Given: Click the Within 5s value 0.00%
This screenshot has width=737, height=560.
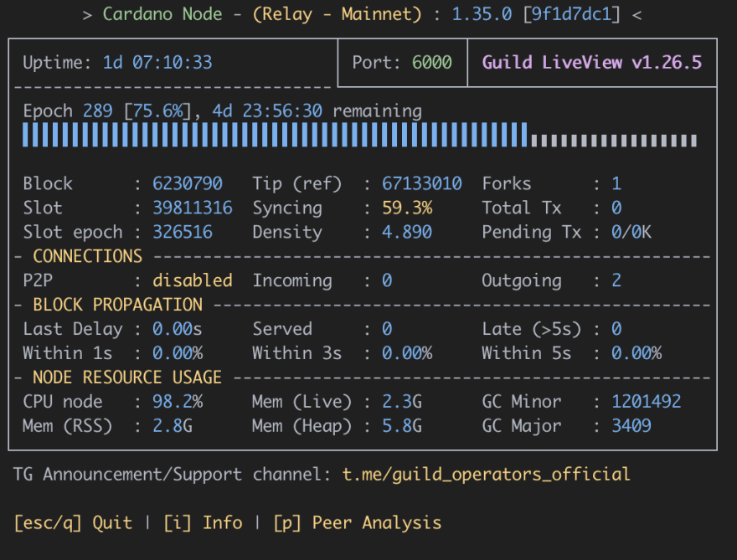Looking at the screenshot, I should 636,352.
